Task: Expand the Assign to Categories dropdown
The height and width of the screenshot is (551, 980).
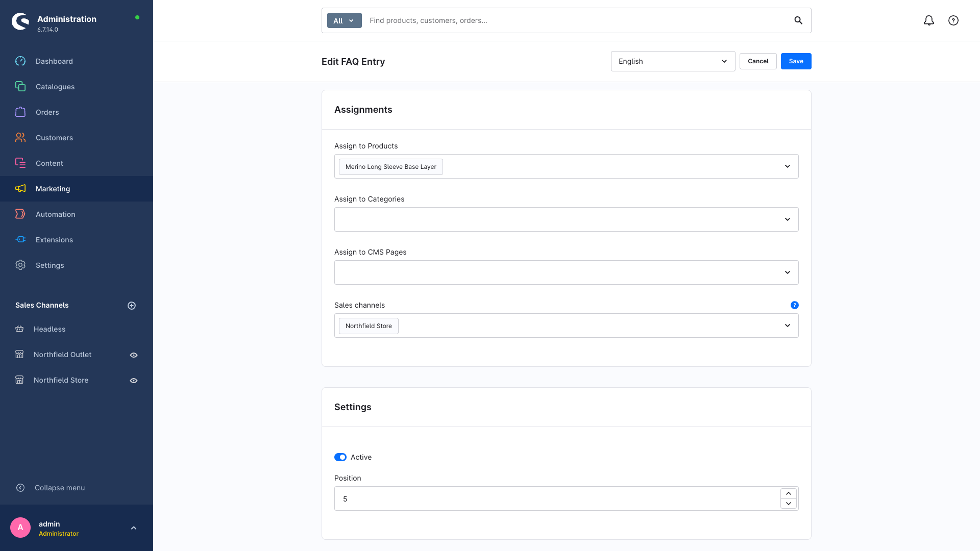Action: pyautogui.click(x=567, y=219)
